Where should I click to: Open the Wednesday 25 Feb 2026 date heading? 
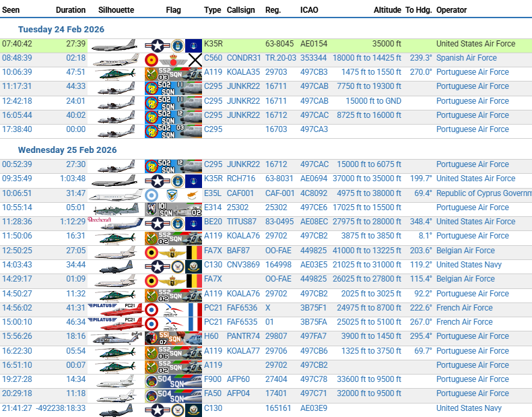(67, 150)
